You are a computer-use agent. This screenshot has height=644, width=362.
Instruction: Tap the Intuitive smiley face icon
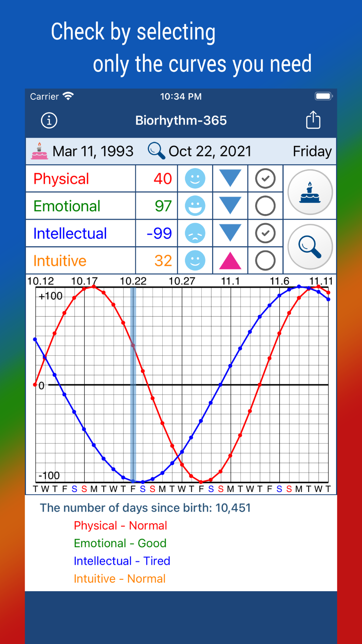pyautogui.click(x=195, y=260)
